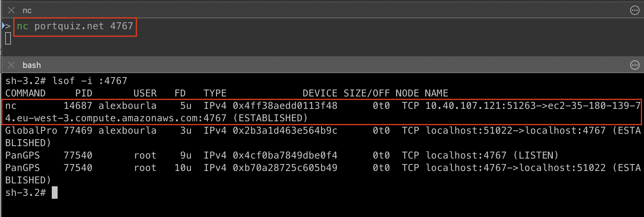Click the 'lsof -i :4767' command line
644x217 pixels.
click(x=90, y=81)
